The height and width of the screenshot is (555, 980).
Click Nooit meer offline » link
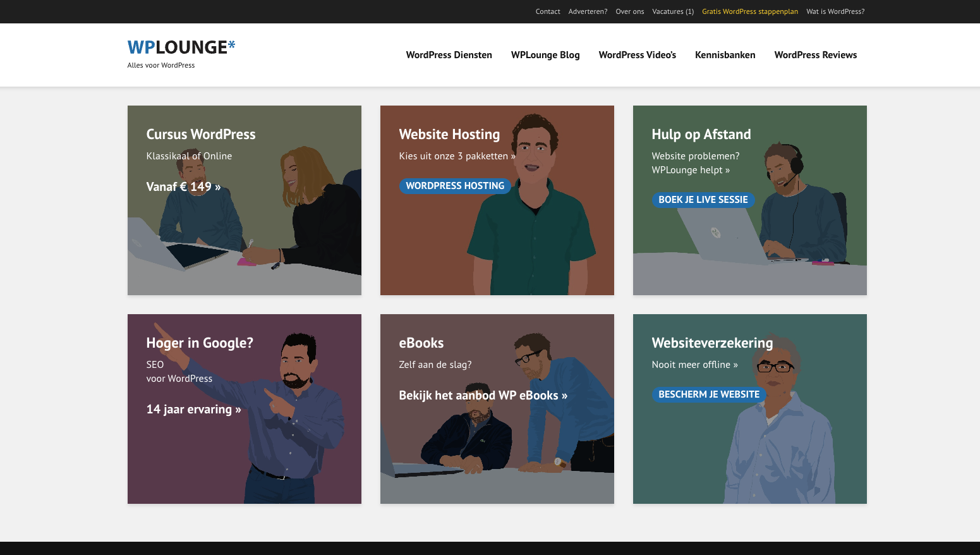[695, 365]
